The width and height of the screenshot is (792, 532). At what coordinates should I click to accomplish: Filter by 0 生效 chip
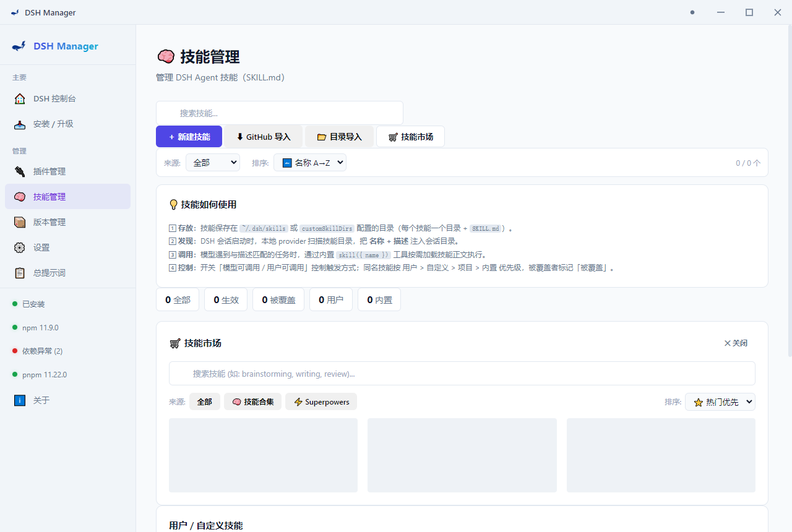click(x=226, y=299)
